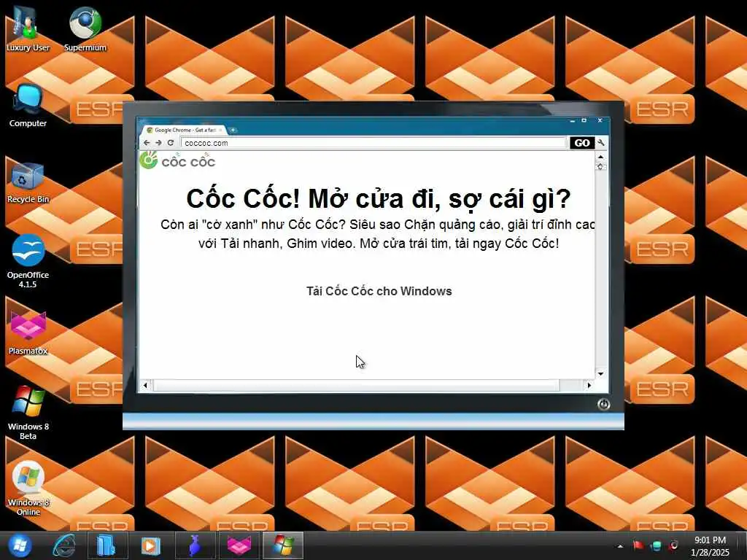Click the vertical scrollbar thumb

[x=601, y=166]
